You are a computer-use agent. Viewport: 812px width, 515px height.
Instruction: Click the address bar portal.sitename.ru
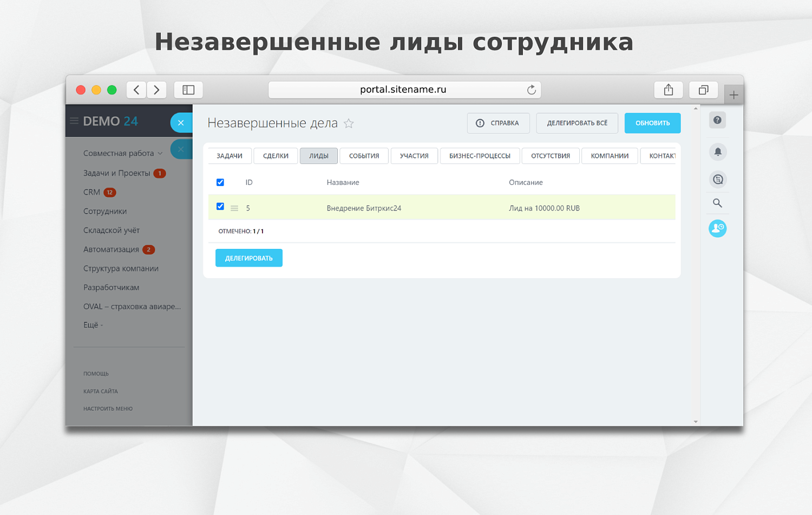click(404, 89)
